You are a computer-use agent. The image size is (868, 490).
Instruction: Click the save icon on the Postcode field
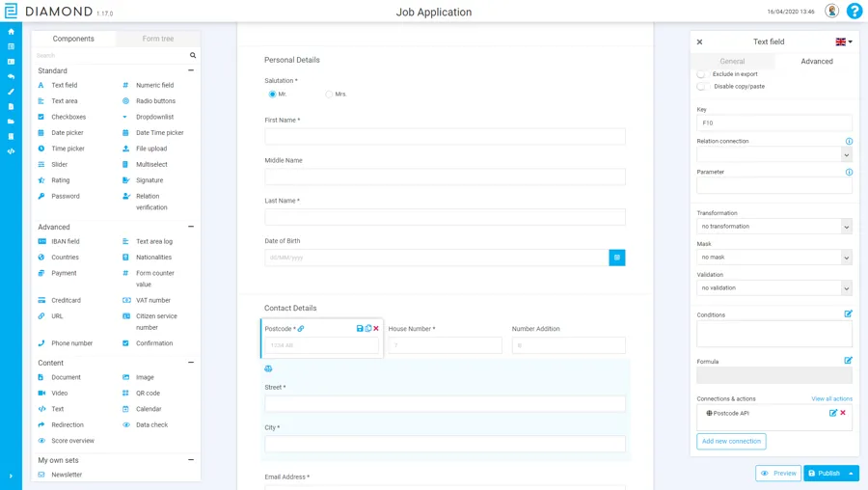360,329
